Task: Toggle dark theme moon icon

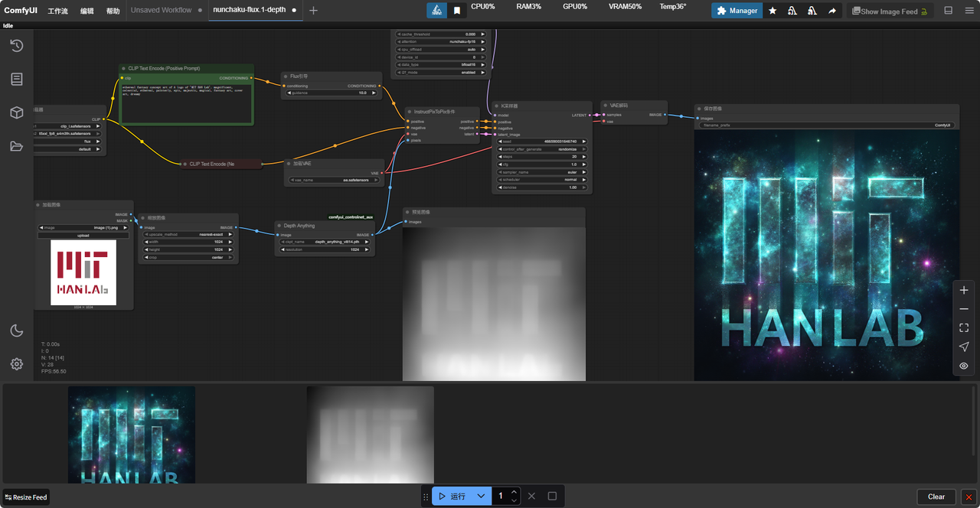Action: coord(16,331)
